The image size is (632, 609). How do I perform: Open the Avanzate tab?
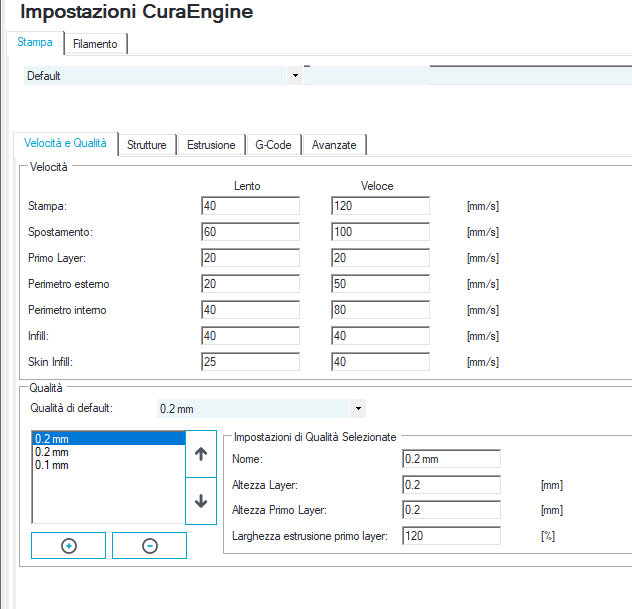334,145
